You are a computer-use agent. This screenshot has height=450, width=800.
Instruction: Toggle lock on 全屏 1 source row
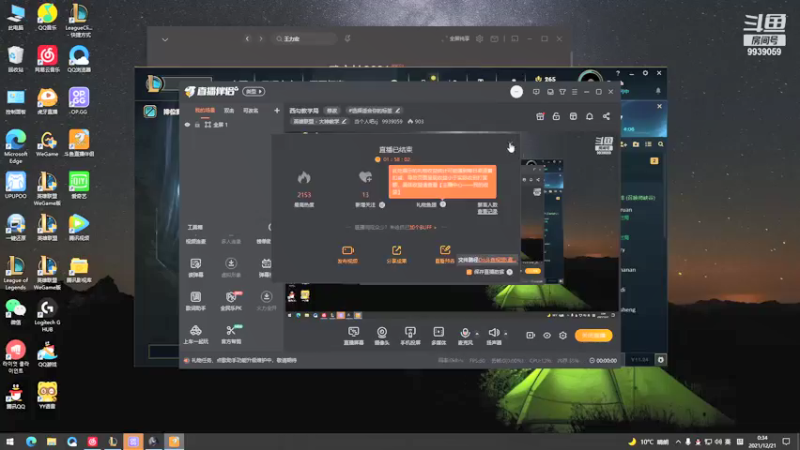coord(197,124)
